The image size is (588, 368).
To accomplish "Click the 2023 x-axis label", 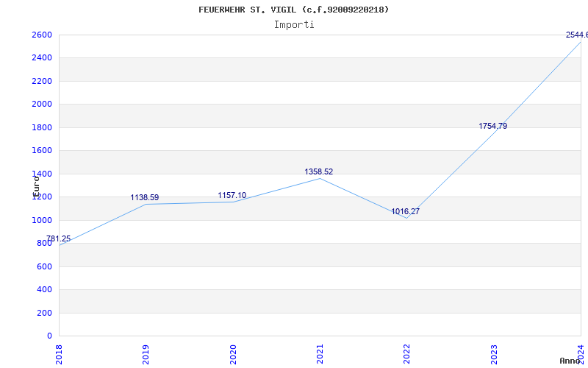I will (493, 355).
